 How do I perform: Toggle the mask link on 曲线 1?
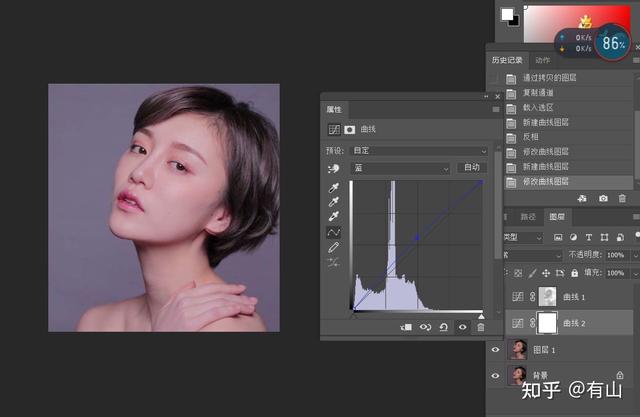pyautogui.click(x=532, y=297)
